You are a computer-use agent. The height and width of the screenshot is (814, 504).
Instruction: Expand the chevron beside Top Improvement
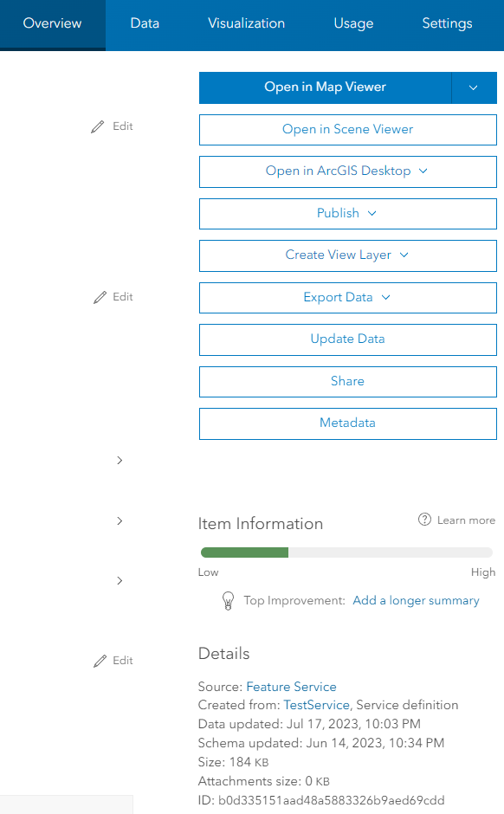(x=120, y=580)
